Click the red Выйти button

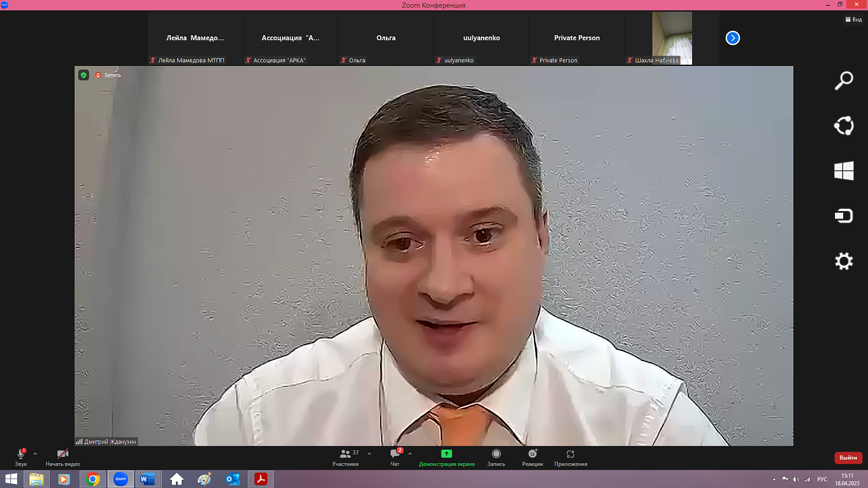pyautogui.click(x=848, y=458)
